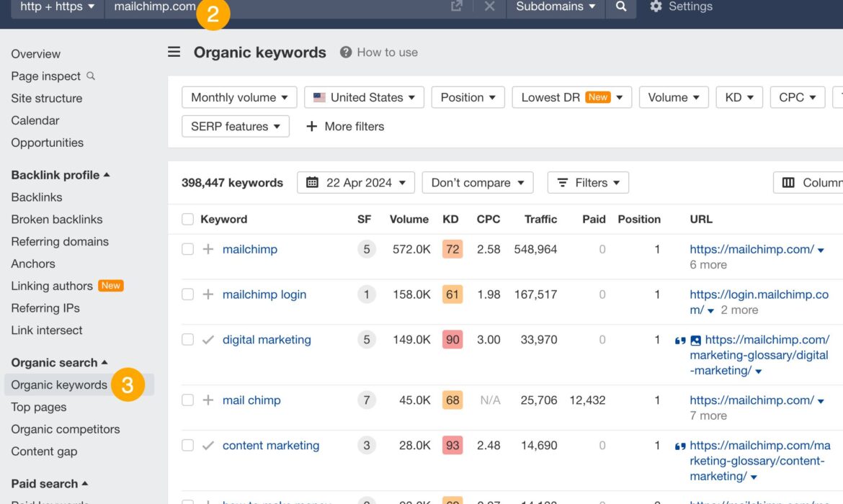The image size is (843, 504).
Task: Open the Volume filter dropdown
Action: pos(674,97)
